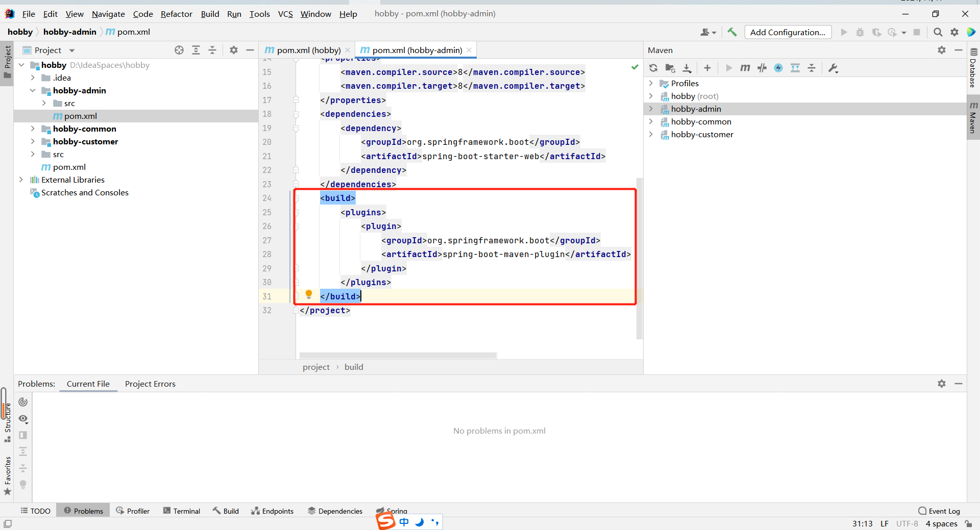Expand External Libraries node
This screenshot has width=980, height=530.
[x=21, y=180]
